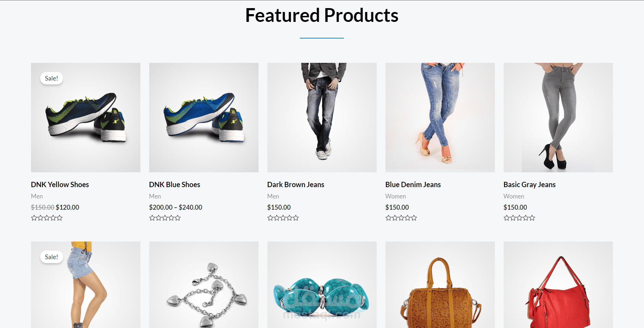This screenshot has width=644, height=328.
Task: Open the DNK Blue Shoes title link
Action: tap(175, 185)
